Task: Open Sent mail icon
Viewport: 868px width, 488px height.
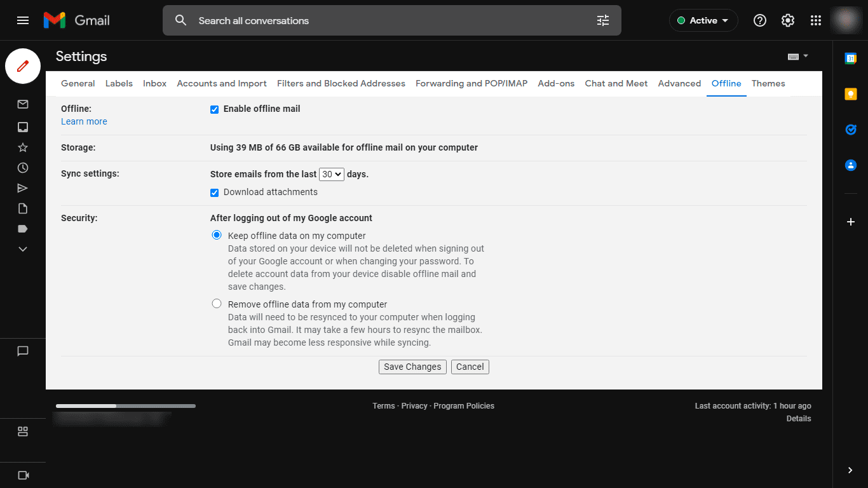Action: click(23, 188)
